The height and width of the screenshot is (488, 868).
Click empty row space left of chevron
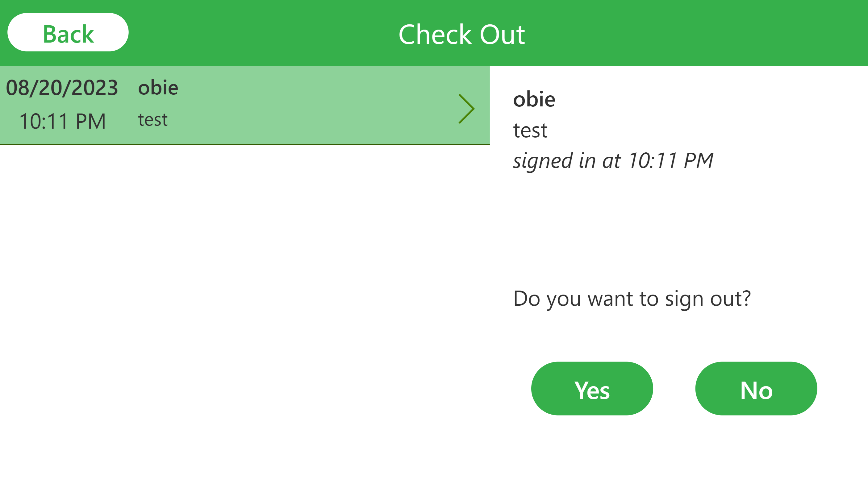pos(317,105)
